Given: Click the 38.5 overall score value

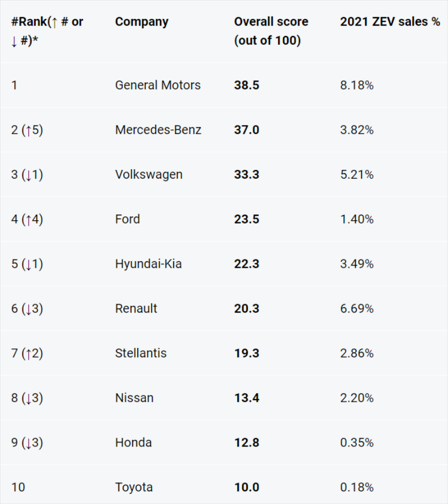Looking at the screenshot, I should click(x=247, y=85).
